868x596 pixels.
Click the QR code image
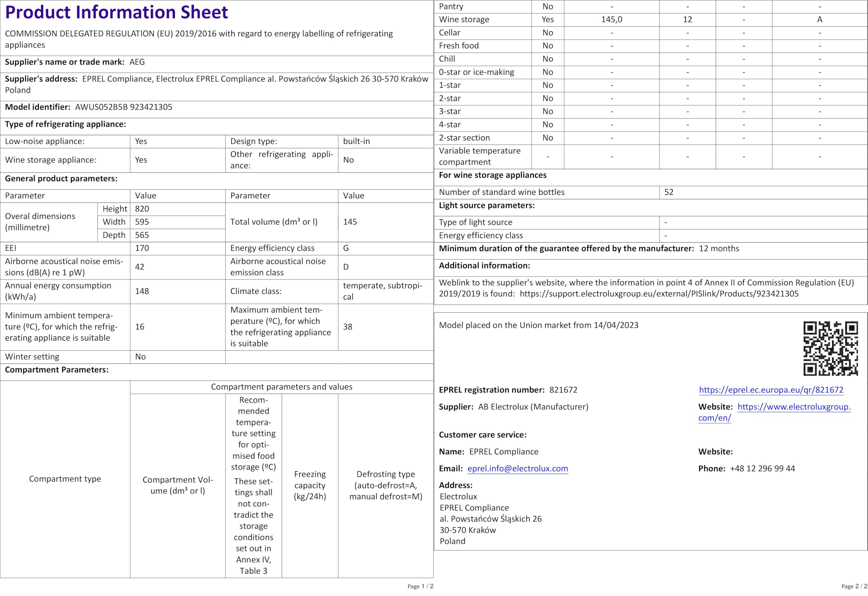click(x=830, y=348)
